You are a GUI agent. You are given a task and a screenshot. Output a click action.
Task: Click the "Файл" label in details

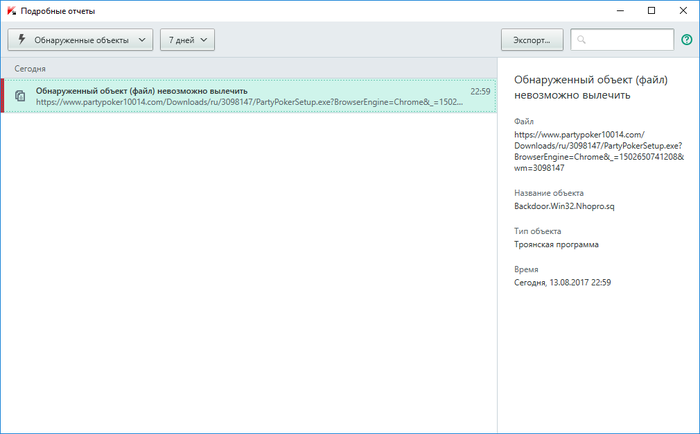click(x=524, y=121)
